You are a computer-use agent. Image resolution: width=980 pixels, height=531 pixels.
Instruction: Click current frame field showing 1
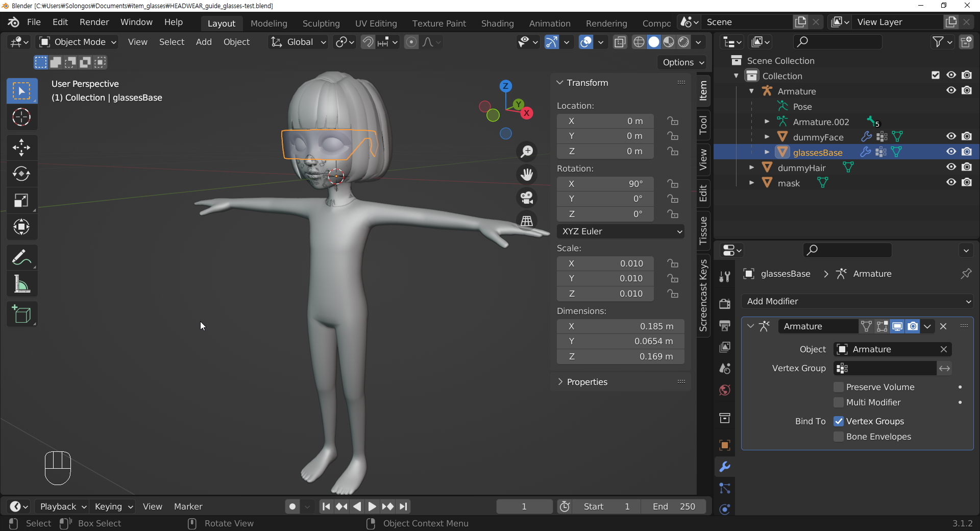coord(524,506)
